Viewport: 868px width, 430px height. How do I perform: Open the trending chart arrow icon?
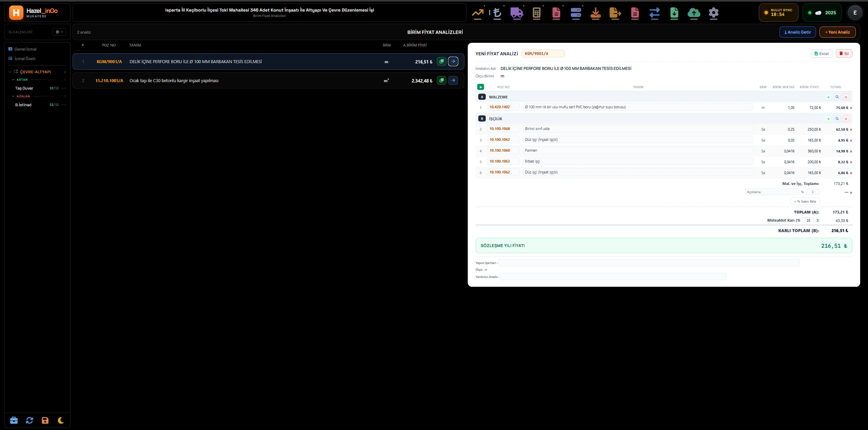tap(478, 13)
